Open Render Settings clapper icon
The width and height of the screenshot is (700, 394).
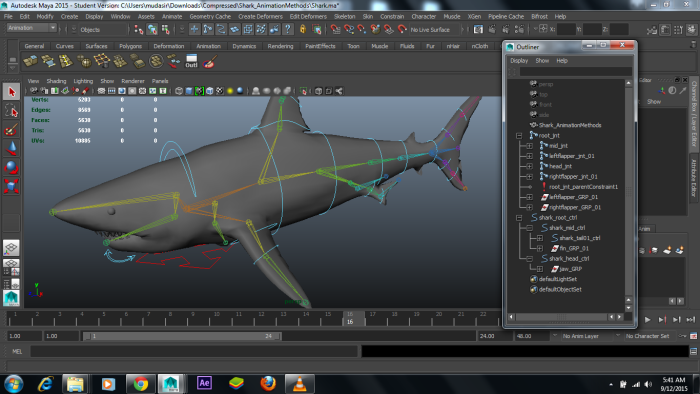click(x=520, y=29)
